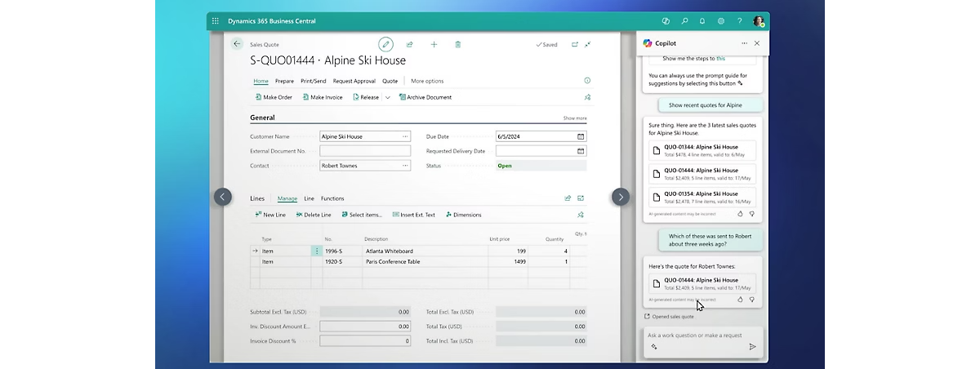Open Customer Name lookup ellipsis
This screenshot has width=980, height=369.
405,136
